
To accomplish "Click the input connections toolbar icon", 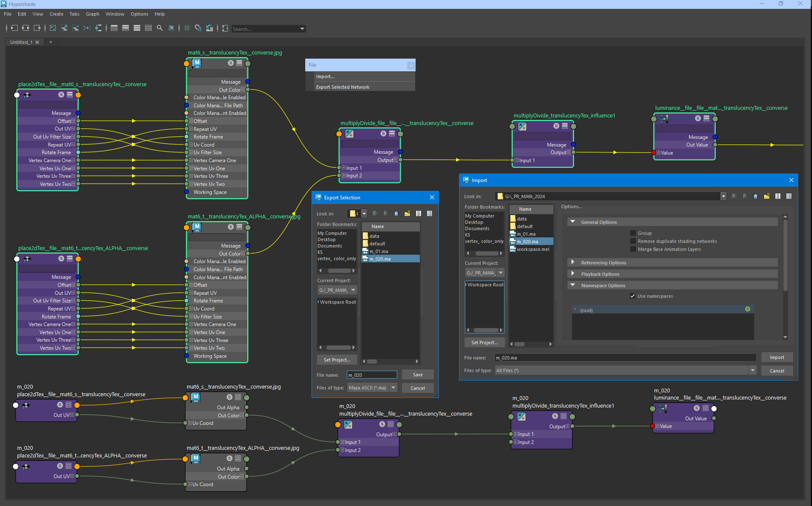I will click(14, 28).
